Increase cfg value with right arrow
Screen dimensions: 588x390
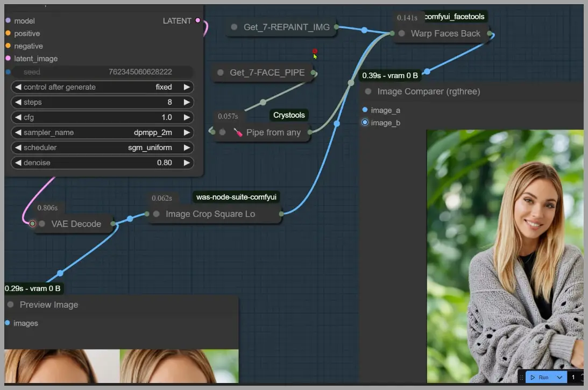coord(187,117)
